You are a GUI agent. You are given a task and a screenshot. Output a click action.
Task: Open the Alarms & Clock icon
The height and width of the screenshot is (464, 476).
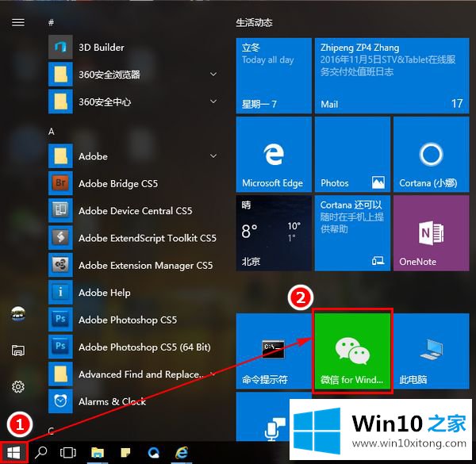point(60,401)
